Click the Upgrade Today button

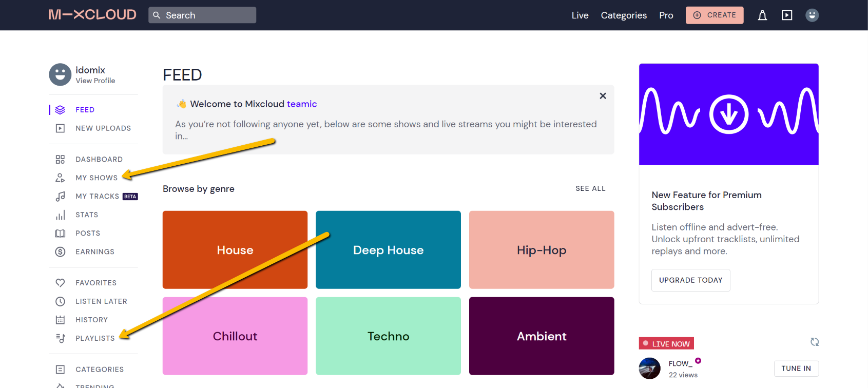tap(690, 280)
